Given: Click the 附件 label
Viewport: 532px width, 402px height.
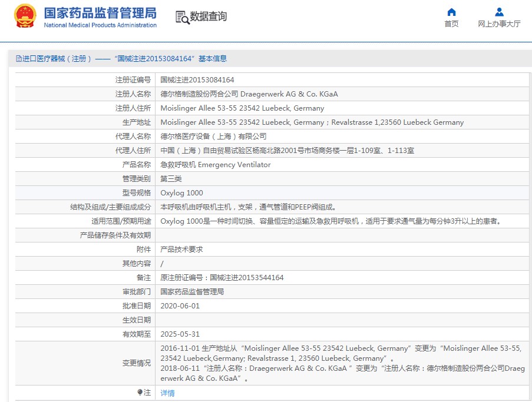Looking at the screenshot, I should 144,250.
